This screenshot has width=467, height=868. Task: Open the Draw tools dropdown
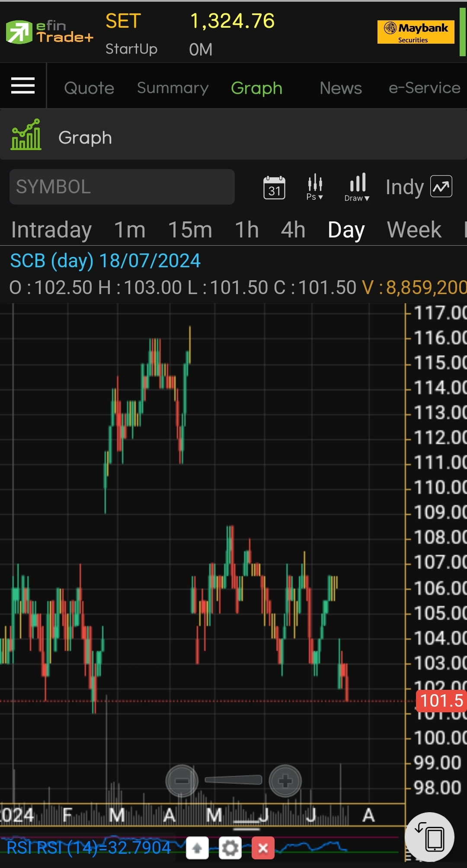(357, 187)
